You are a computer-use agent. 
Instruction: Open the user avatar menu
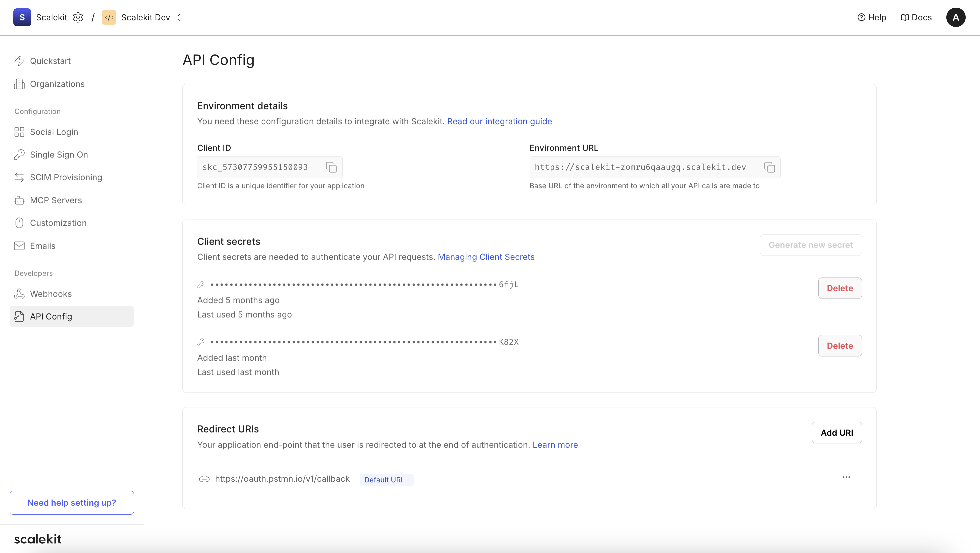tap(956, 18)
